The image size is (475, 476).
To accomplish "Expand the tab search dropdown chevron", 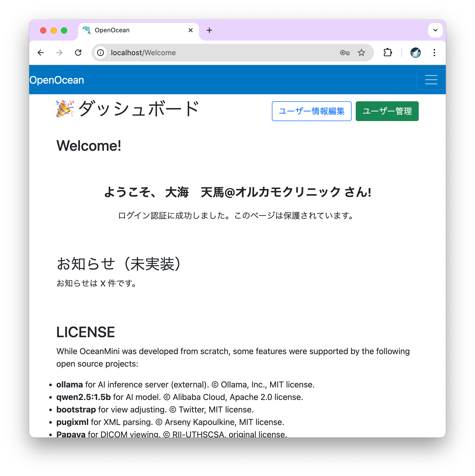I will 435,30.
